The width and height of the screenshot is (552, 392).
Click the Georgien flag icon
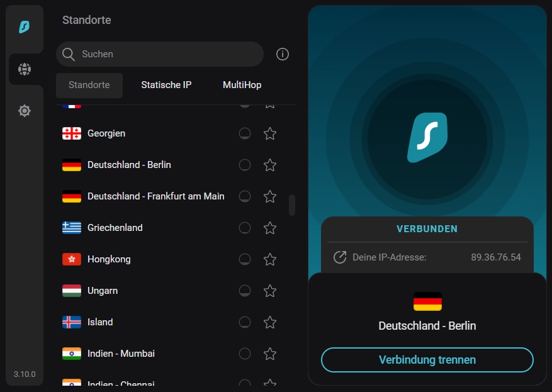tap(72, 134)
